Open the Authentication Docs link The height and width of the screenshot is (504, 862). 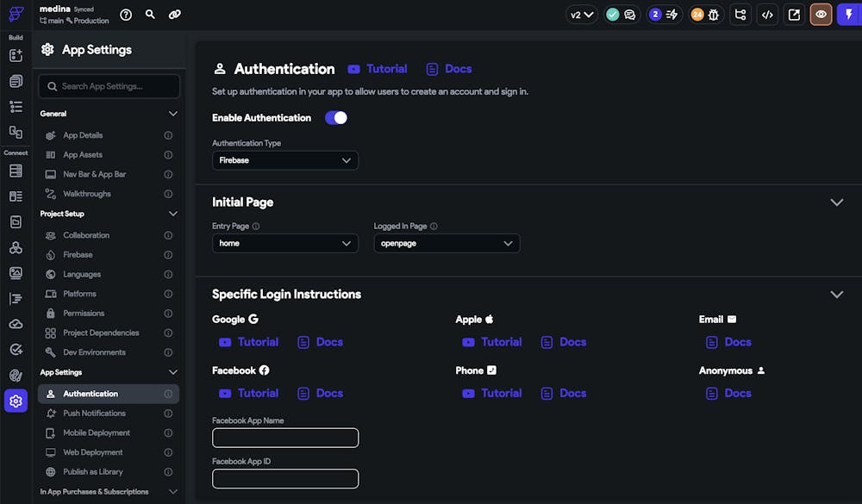point(449,69)
